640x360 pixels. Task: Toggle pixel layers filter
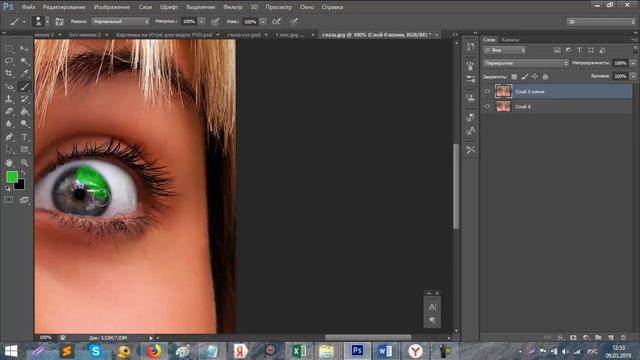557,50
